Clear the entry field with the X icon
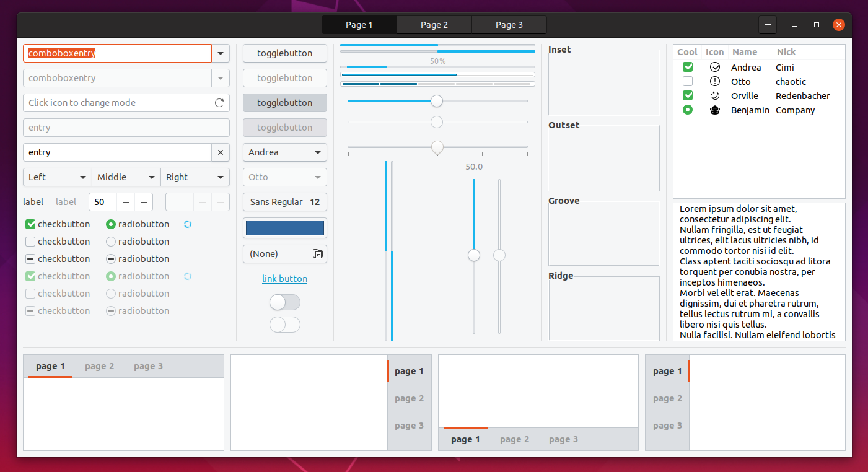 pyautogui.click(x=221, y=152)
